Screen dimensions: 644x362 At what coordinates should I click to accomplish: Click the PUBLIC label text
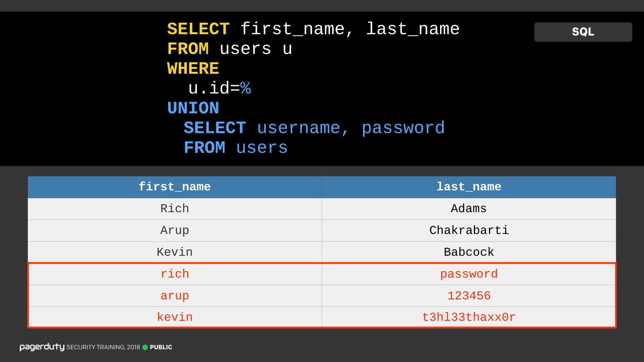(161, 347)
